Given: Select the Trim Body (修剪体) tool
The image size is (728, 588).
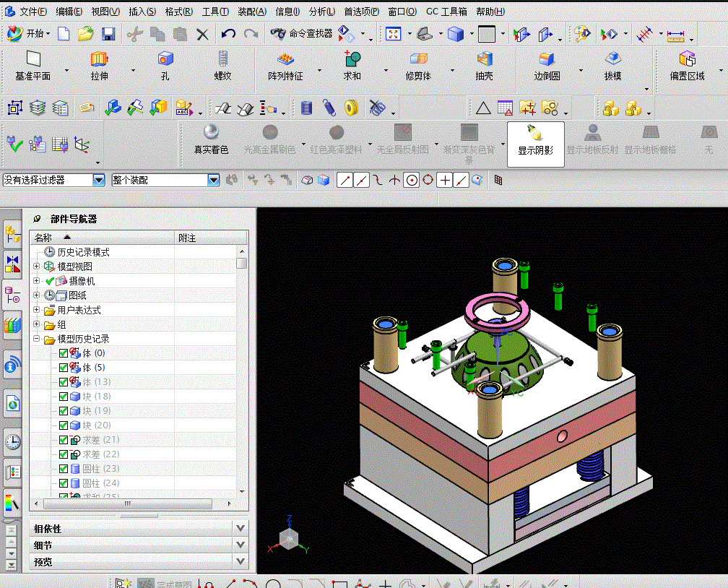Looking at the screenshot, I should click(x=418, y=66).
